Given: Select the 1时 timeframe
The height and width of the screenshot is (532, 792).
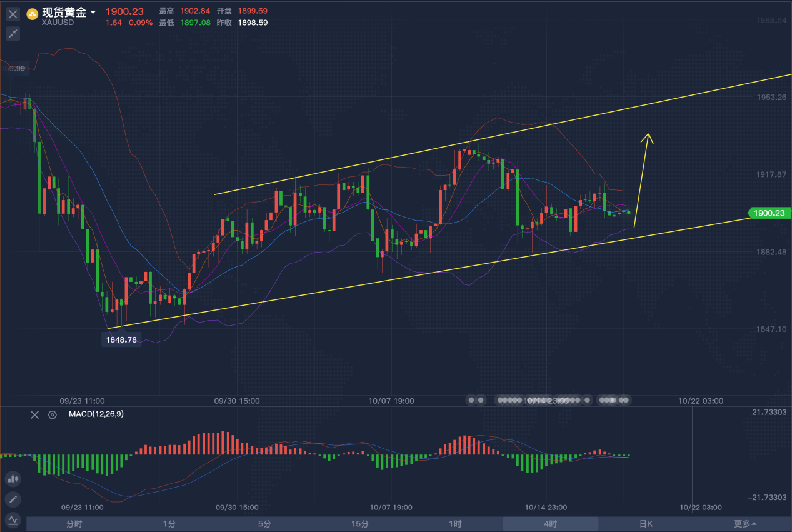Looking at the screenshot, I should [455, 524].
